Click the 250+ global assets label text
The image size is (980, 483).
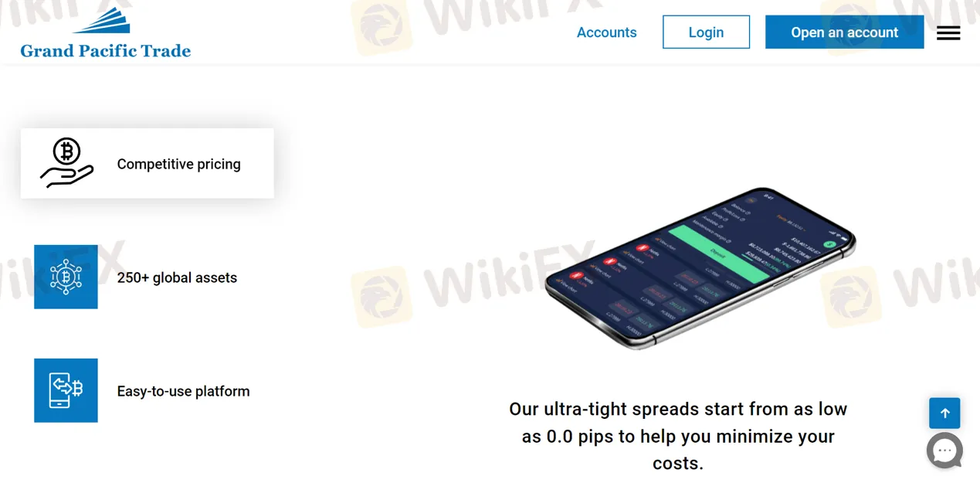[177, 277]
